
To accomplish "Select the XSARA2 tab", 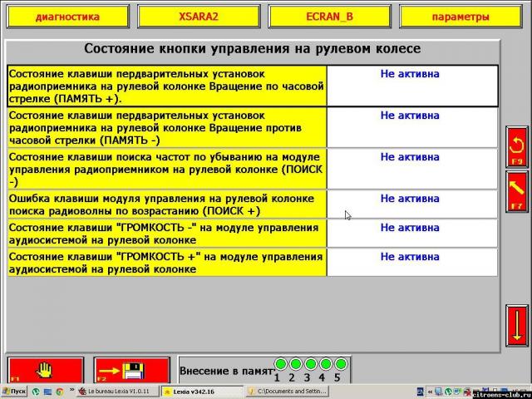I will click(x=199, y=17).
